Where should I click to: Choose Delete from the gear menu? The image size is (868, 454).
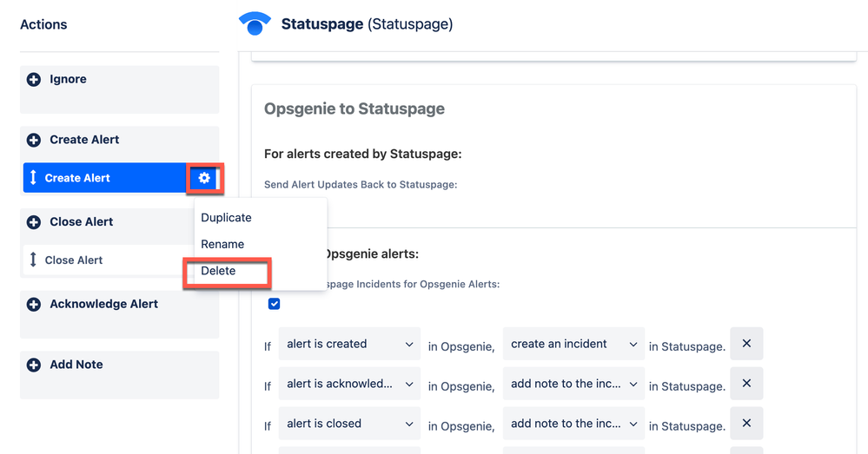pos(218,271)
